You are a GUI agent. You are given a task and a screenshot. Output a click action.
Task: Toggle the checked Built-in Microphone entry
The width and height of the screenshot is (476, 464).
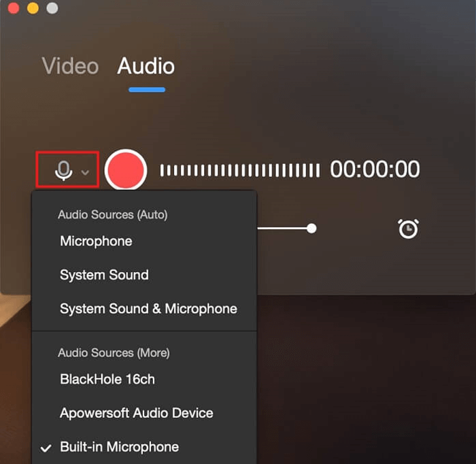pos(119,447)
